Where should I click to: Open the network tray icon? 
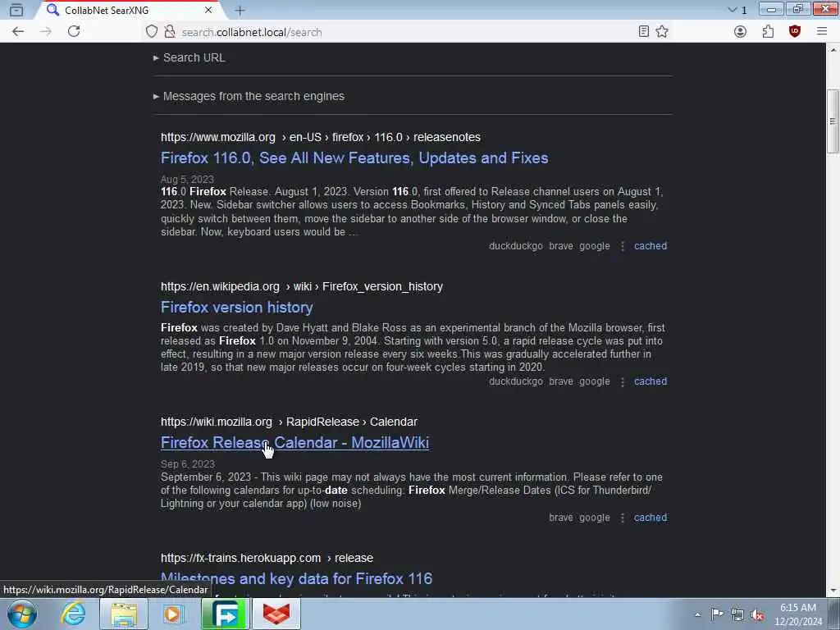click(737, 614)
